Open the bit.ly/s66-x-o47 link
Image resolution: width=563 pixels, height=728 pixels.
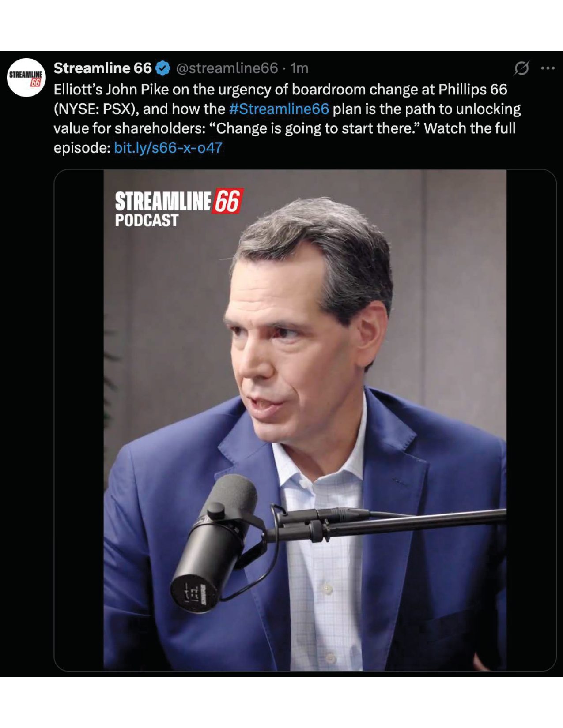point(168,147)
